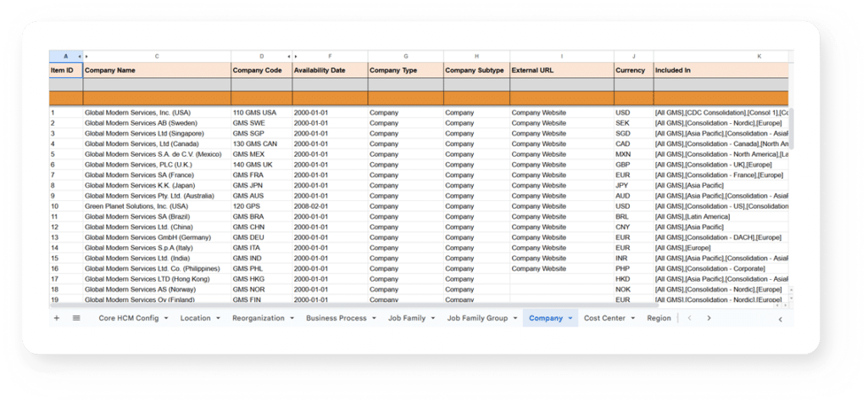This screenshot has height=403, width=868.
Task: Select column D header
Action: click(x=261, y=57)
